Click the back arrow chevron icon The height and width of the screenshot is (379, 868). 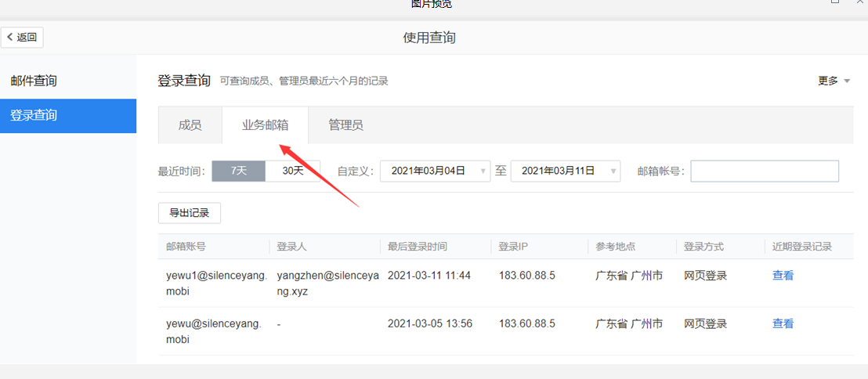pos(10,37)
